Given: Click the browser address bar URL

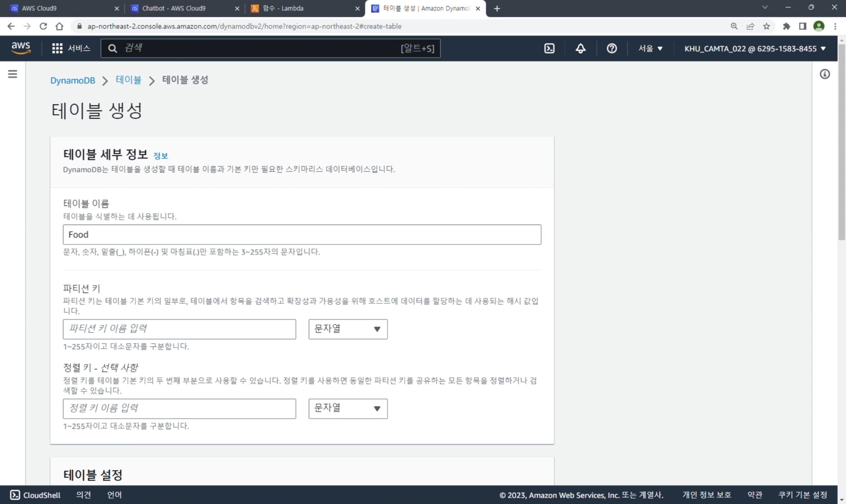Looking at the screenshot, I should [244, 26].
